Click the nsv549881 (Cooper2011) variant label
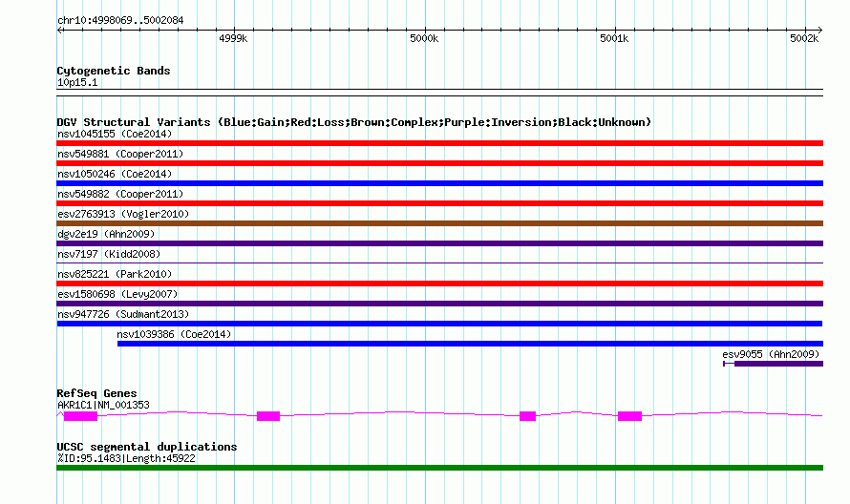The image size is (850, 504). click(120, 154)
